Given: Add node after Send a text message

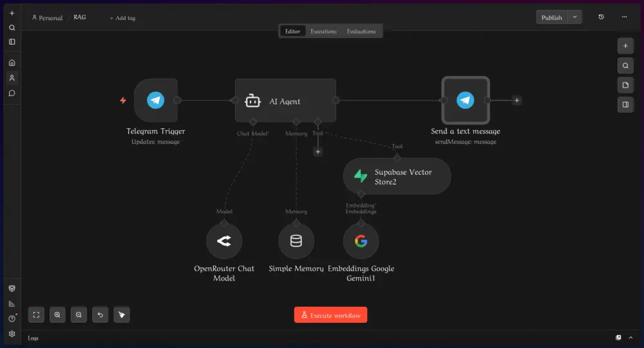Looking at the screenshot, I should point(516,101).
